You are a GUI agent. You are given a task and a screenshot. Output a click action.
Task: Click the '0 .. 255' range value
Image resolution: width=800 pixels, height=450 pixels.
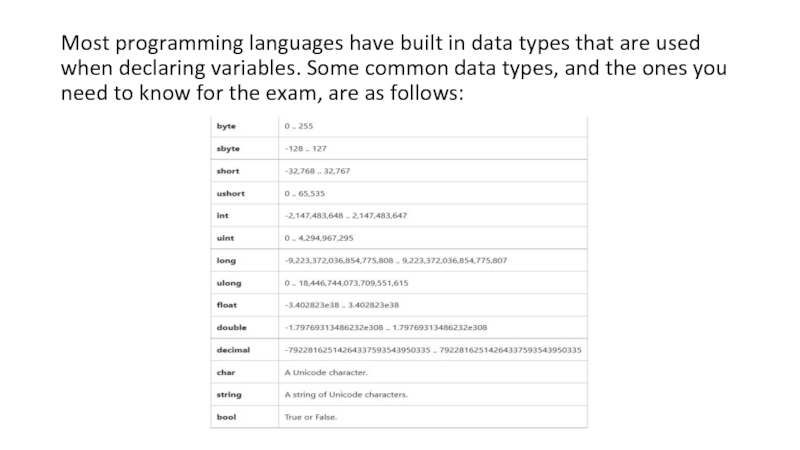pos(299,126)
